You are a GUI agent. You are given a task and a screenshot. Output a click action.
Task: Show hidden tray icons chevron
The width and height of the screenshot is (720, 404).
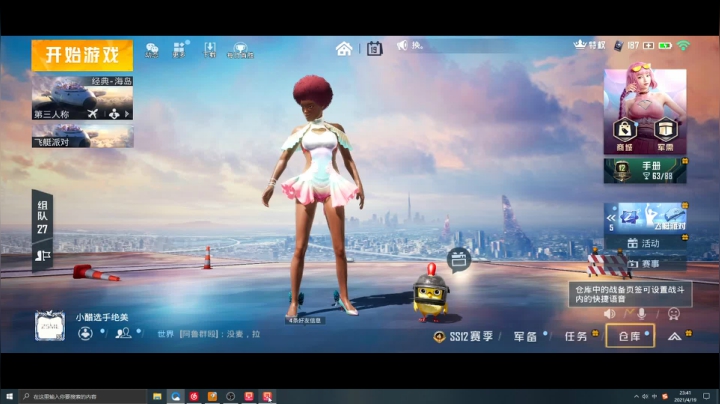[x=636, y=396]
